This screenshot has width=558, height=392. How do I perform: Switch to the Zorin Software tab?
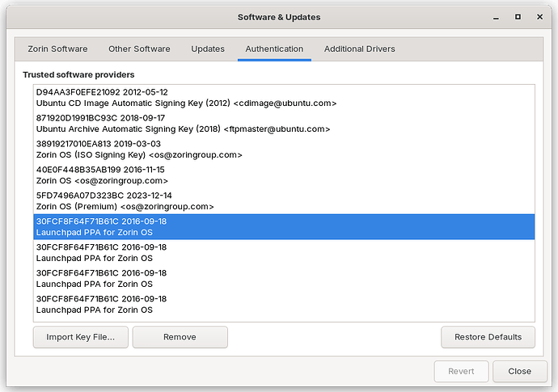pos(57,49)
